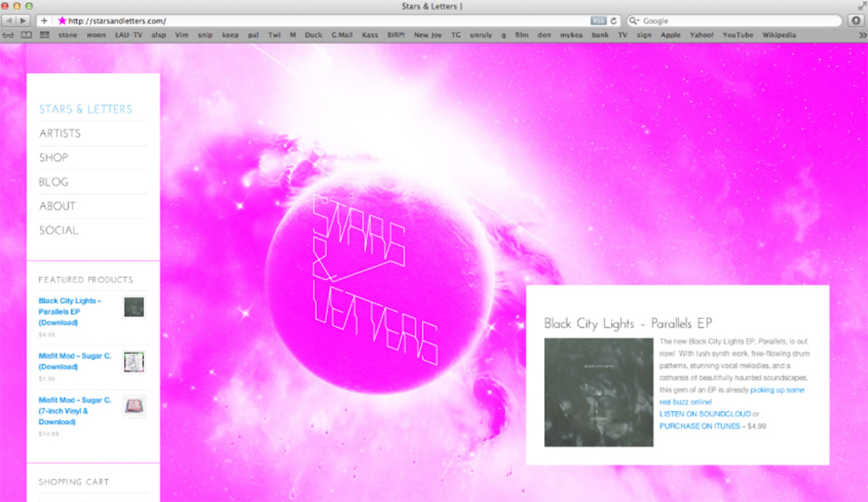The width and height of the screenshot is (868, 502).
Task: Open Misfit Mod Sugar C. (Download) link
Action: coord(75,362)
